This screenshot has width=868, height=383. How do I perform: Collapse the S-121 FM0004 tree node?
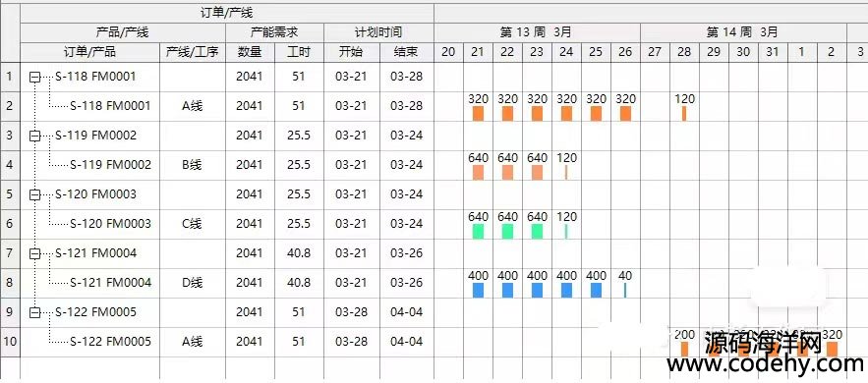click(34, 253)
